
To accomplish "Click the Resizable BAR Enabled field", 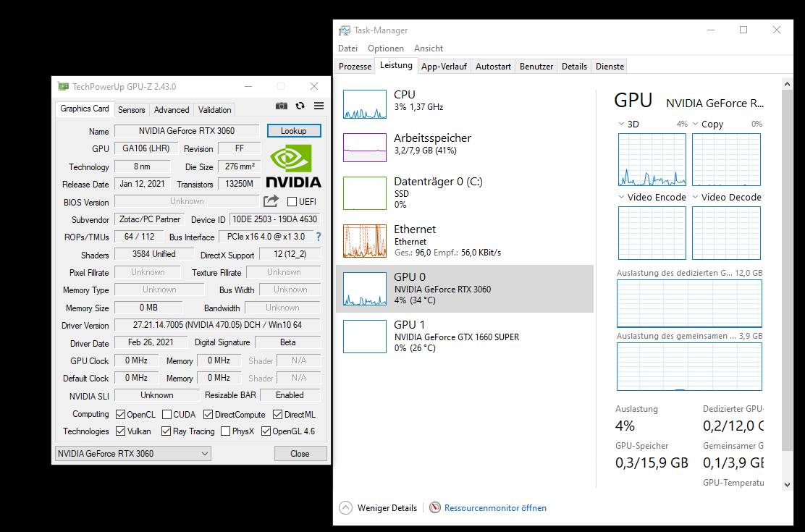I will (290, 395).
